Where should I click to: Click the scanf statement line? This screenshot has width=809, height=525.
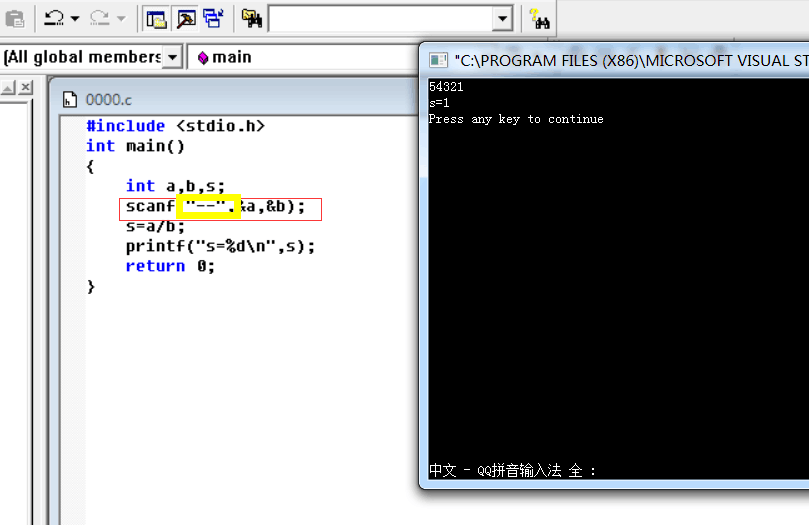point(216,206)
